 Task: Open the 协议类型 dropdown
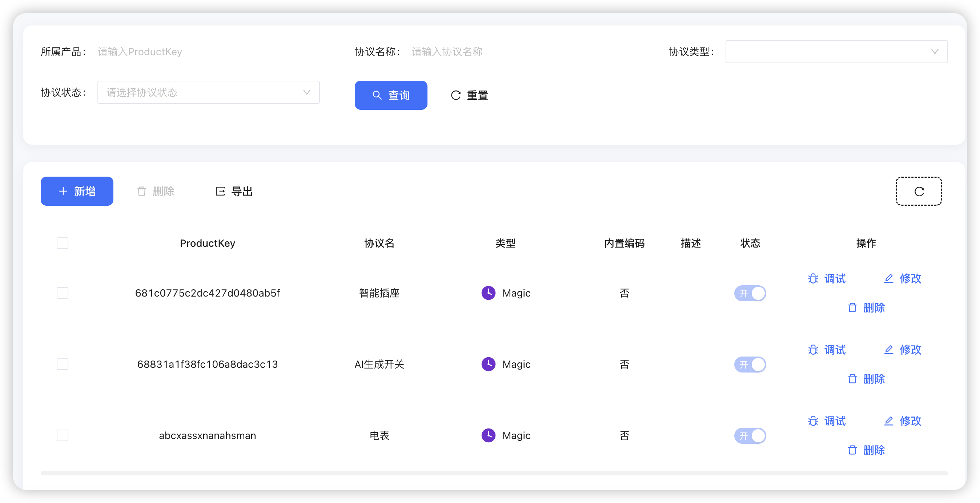click(836, 51)
